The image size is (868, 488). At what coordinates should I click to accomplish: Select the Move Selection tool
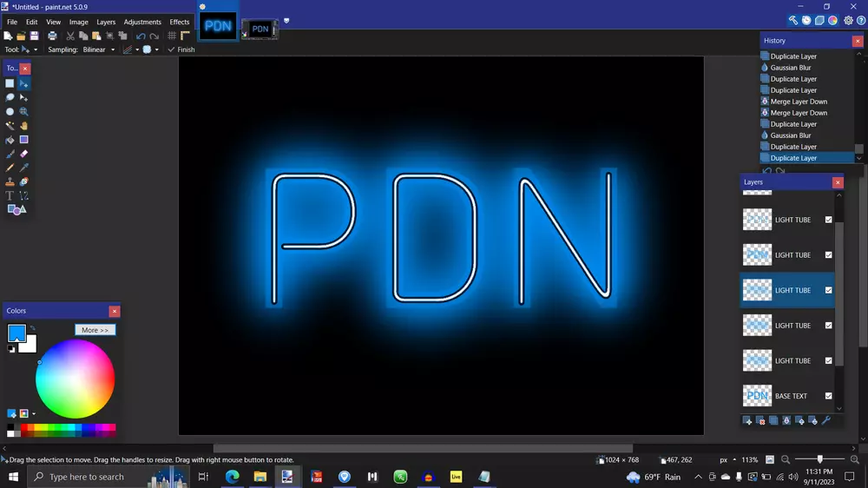[23, 97]
